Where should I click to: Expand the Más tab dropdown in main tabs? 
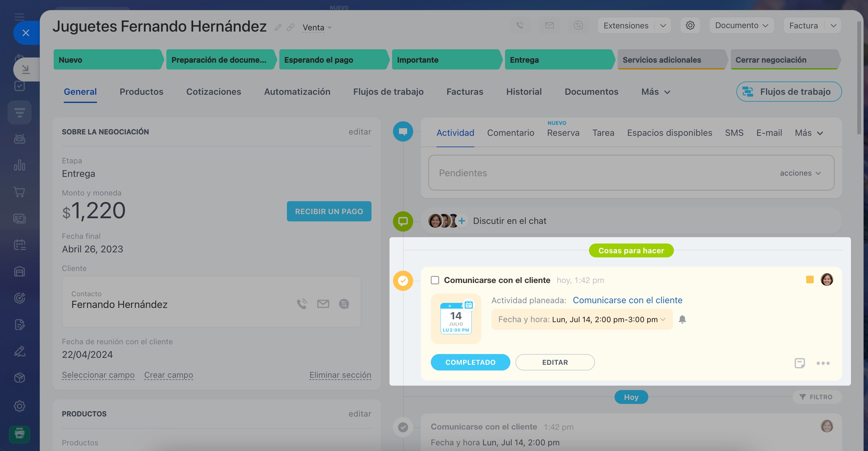click(x=655, y=92)
